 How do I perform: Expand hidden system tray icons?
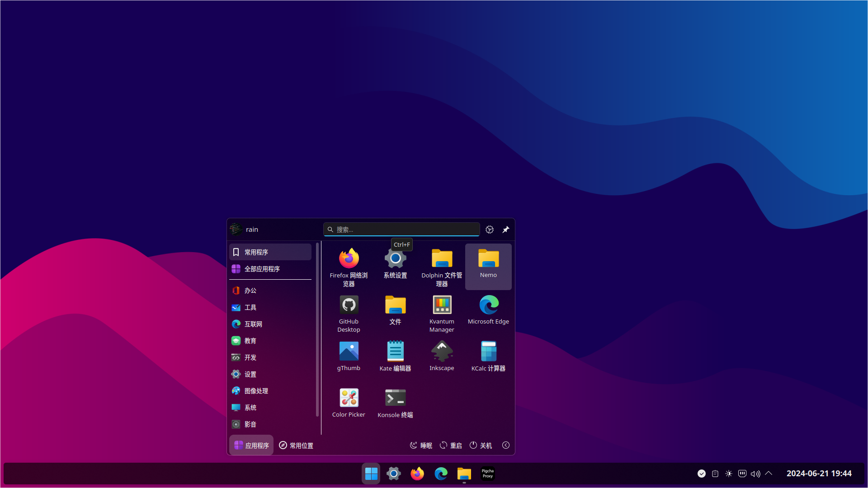pyautogui.click(x=769, y=474)
